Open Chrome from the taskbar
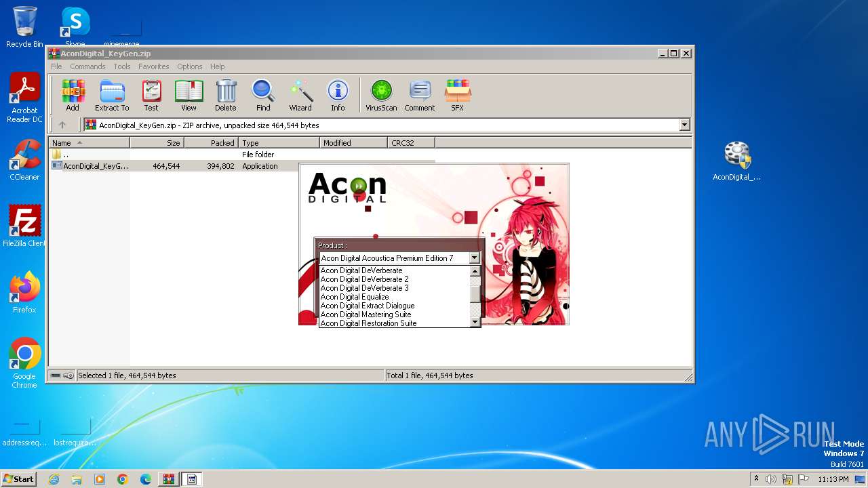Viewport: 868px width, 488px height. pyautogui.click(x=123, y=479)
